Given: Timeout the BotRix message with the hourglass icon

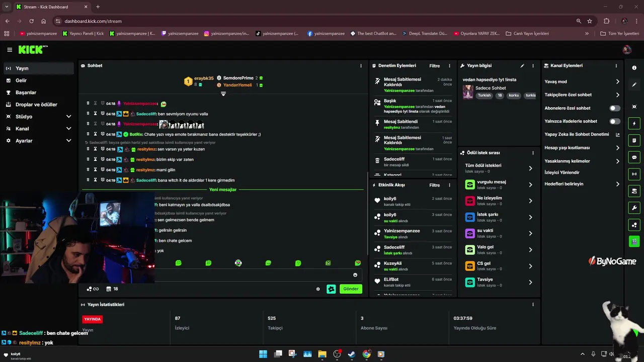Looking at the screenshot, I should (95, 134).
